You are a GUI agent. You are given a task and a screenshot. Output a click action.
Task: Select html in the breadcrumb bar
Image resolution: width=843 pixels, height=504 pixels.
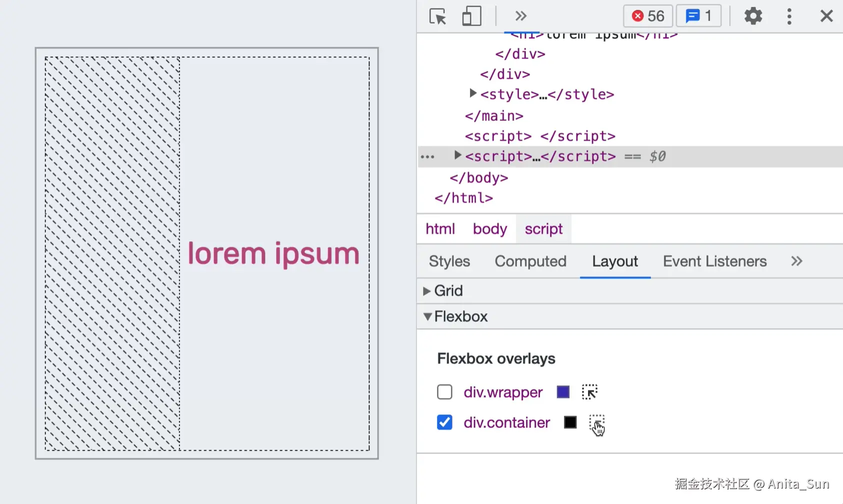pyautogui.click(x=440, y=229)
